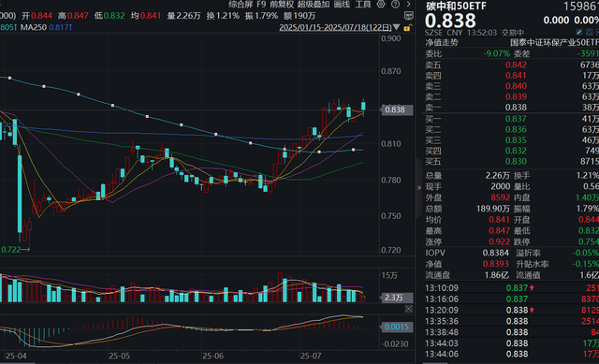Click 总量 value 2.26万 in panel

pyautogui.click(x=497, y=176)
